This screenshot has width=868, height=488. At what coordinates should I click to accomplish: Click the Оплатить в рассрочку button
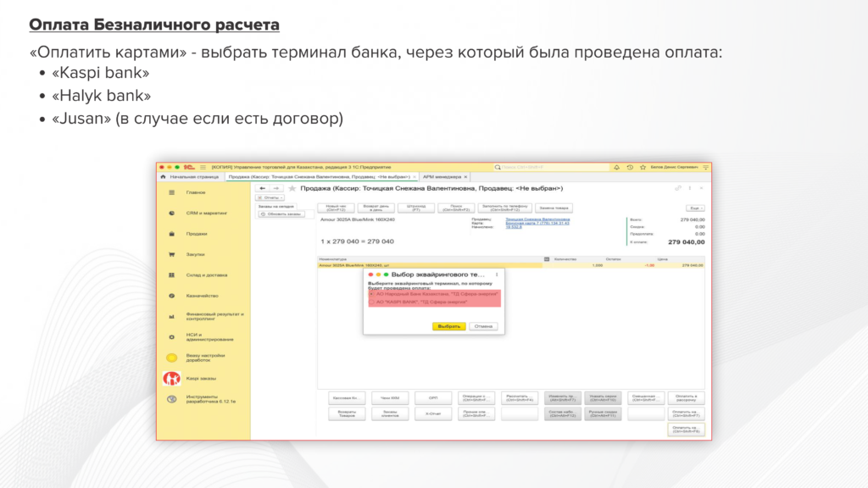tap(686, 398)
